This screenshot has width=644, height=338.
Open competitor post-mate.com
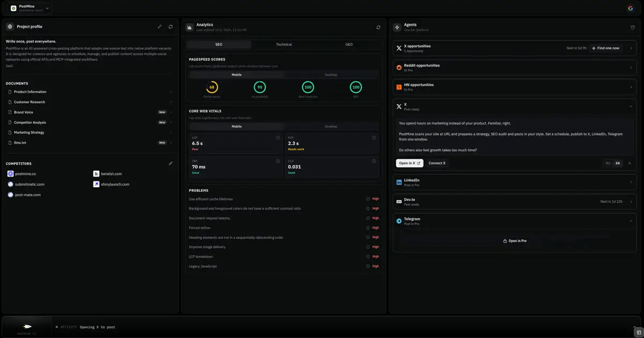(24, 195)
